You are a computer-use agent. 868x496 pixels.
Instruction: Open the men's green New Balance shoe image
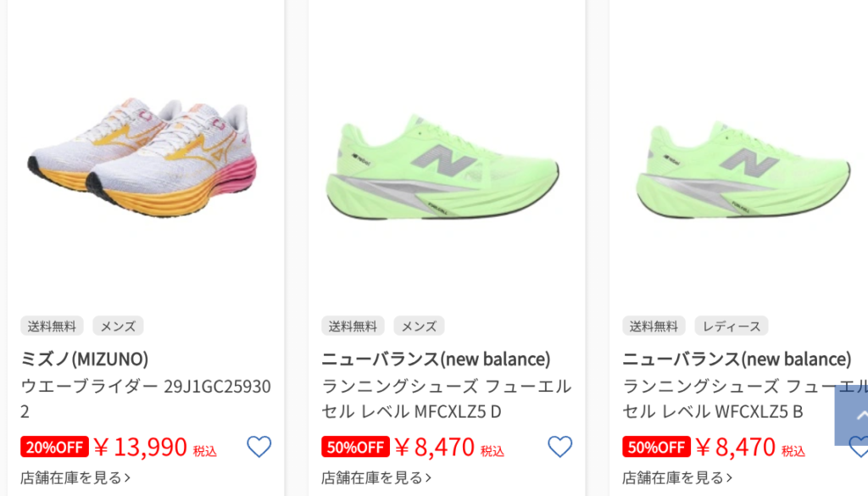click(442, 167)
